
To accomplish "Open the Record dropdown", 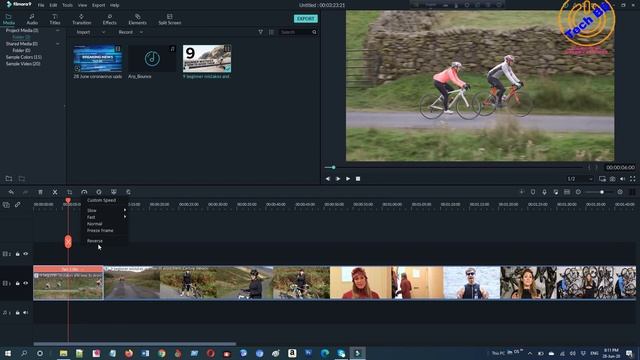I will (x=131, y=32).
